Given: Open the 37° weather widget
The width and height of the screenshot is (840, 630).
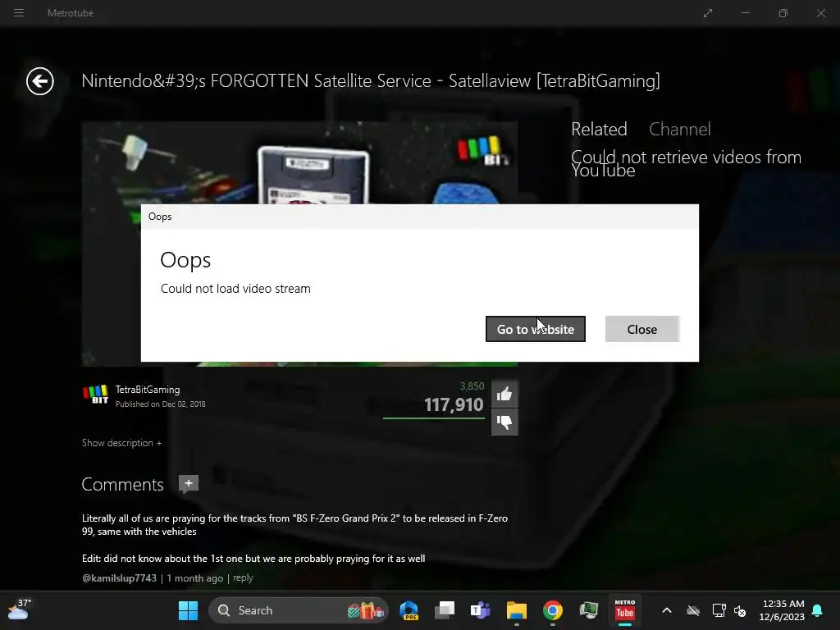Looking at the screenshot, I should (20, 609).
